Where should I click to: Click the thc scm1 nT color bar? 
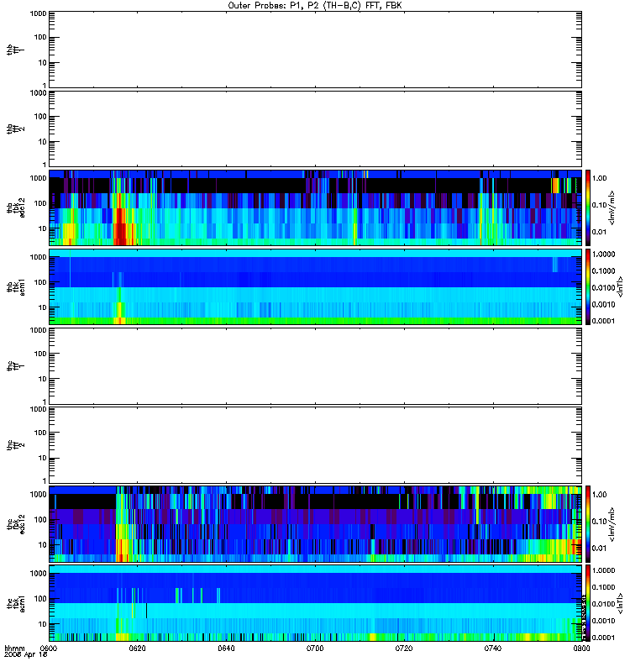click(588, 603)
